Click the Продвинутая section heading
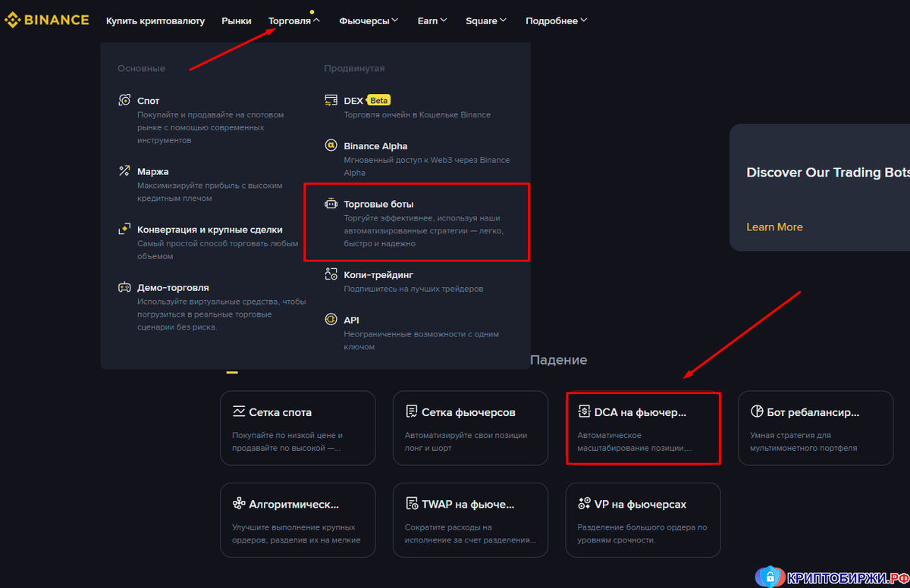 coord(354,68)
